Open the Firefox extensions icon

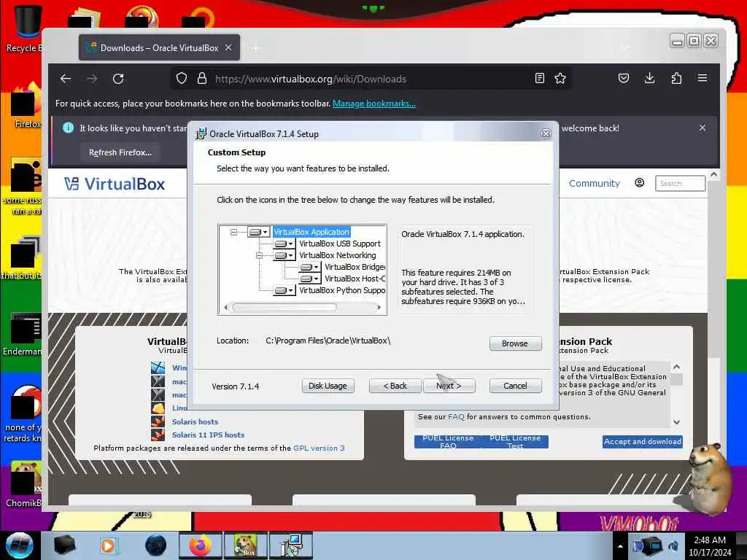[676, 79]
